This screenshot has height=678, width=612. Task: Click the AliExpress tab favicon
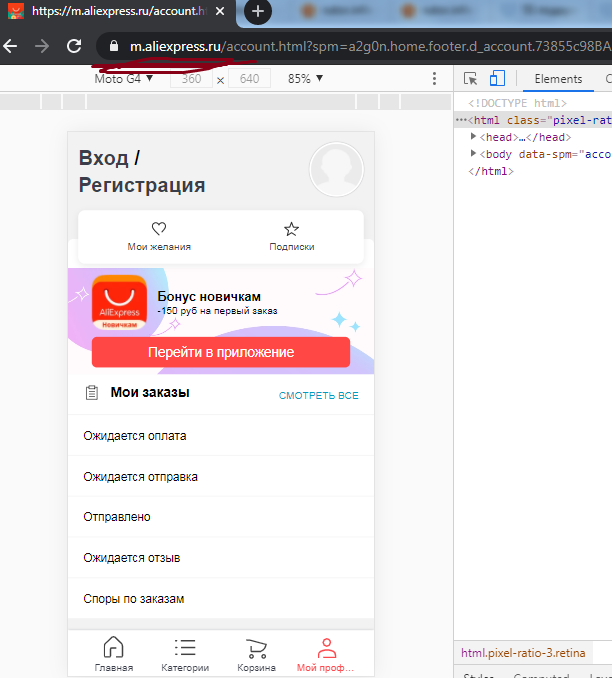[x=16, y=11]
